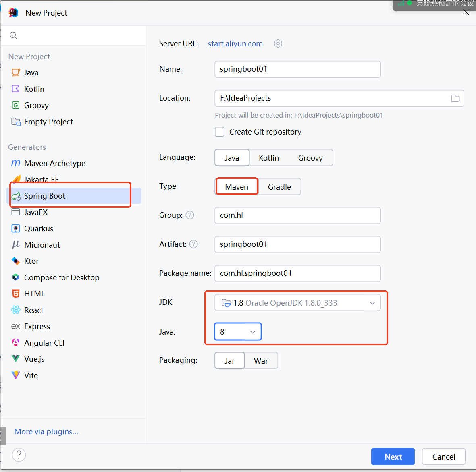Click the JavaFX window icon
Image resolution: width=476 pixels, height=472 pixels.
[16, 212]
